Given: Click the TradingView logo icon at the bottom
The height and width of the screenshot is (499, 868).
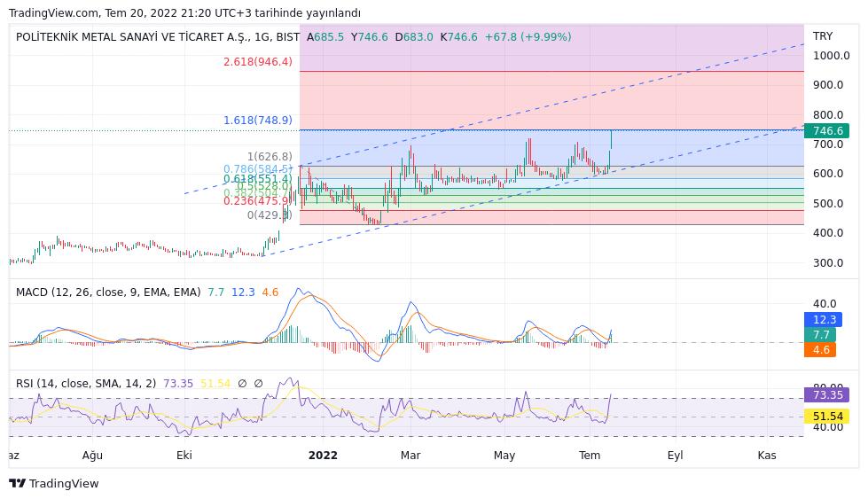Looking at the screenshot, I should point(17,484).
